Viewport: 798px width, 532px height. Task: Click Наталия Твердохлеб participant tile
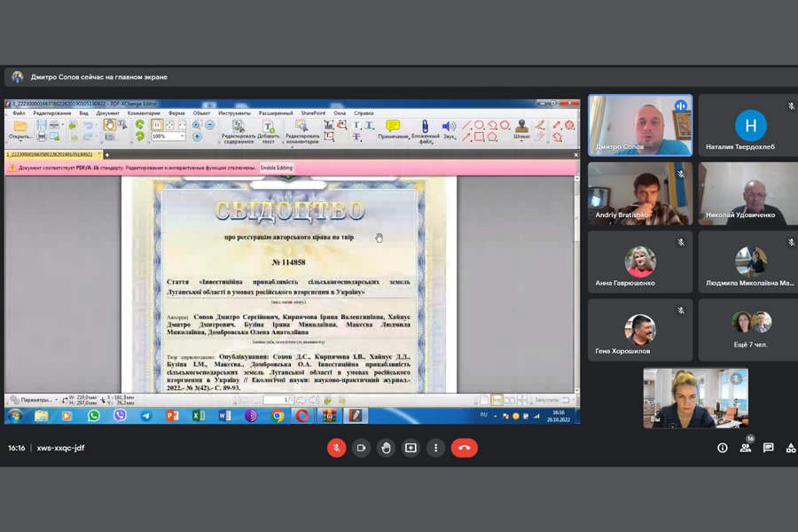tap(748, 125)
